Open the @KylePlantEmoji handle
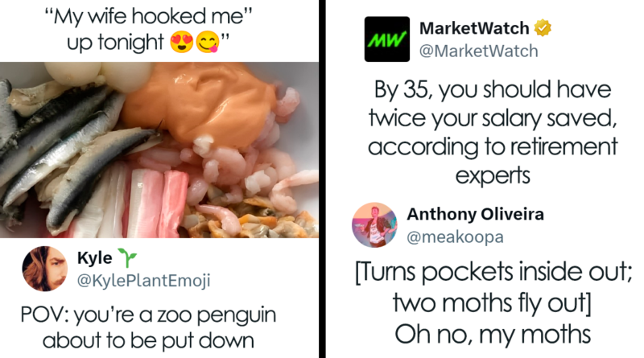The image size is (644, 358). [144, 281]
